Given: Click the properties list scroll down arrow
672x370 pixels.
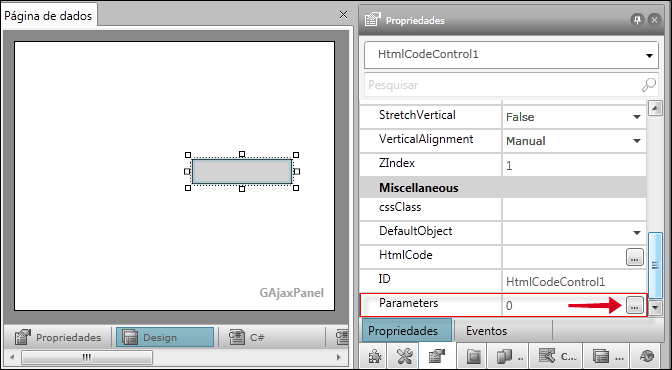Looking at the screenshot, I should tap(655, 307).
